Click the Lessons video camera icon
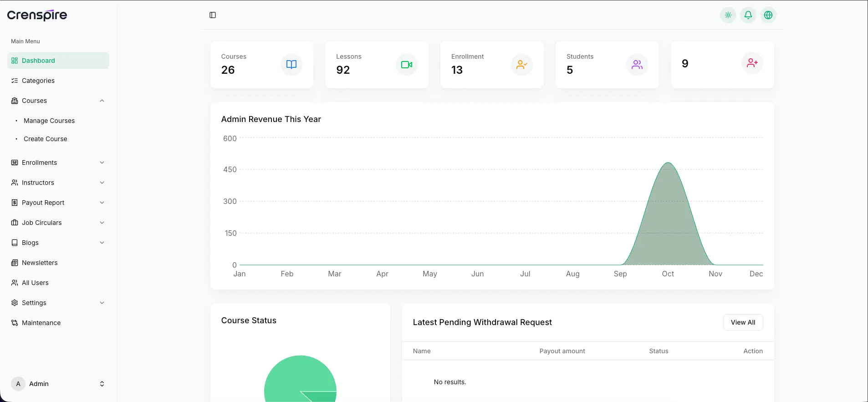 click(407, 65)
